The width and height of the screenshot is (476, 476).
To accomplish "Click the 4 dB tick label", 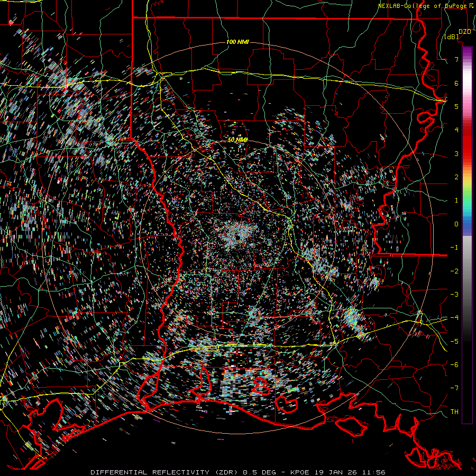I will 456,130.
